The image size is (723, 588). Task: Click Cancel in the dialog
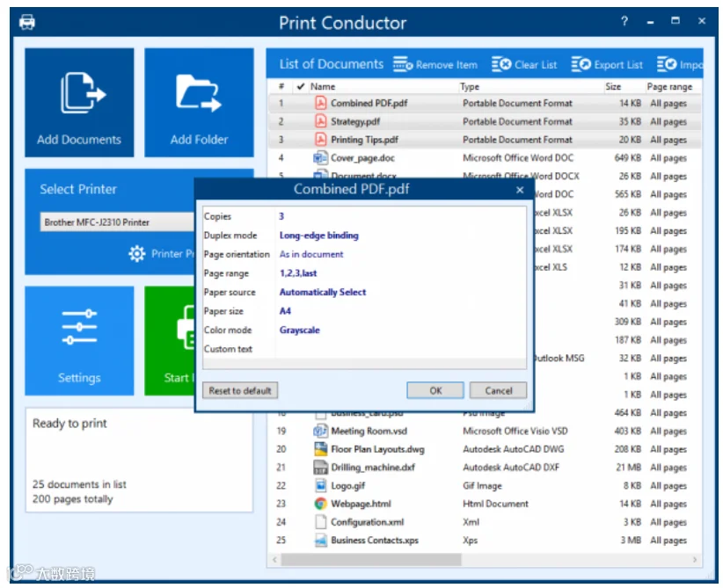pyautogui.click(x=498, y=390)
